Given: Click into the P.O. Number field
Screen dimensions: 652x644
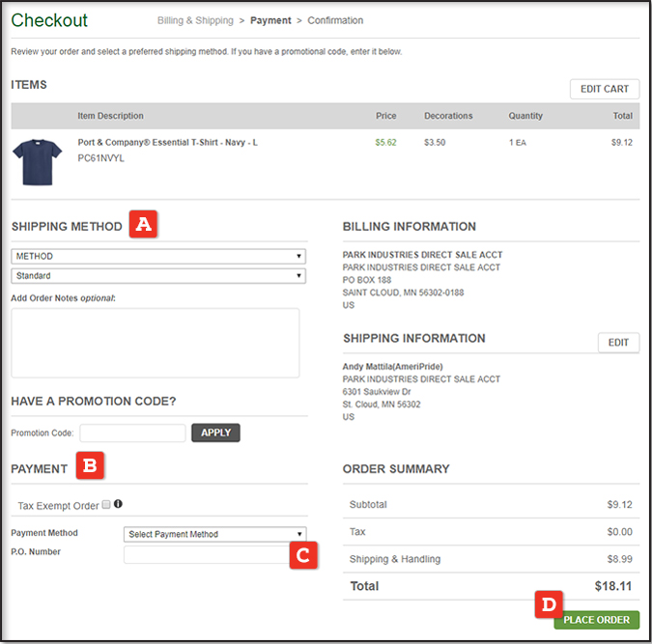Looking at the screenshot, I should pos(206,554).
